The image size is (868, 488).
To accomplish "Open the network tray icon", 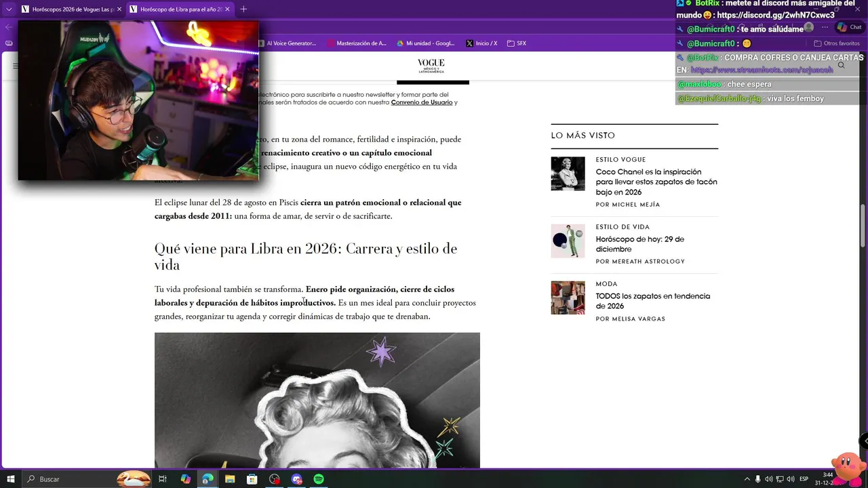I will [x=780, y=479].
